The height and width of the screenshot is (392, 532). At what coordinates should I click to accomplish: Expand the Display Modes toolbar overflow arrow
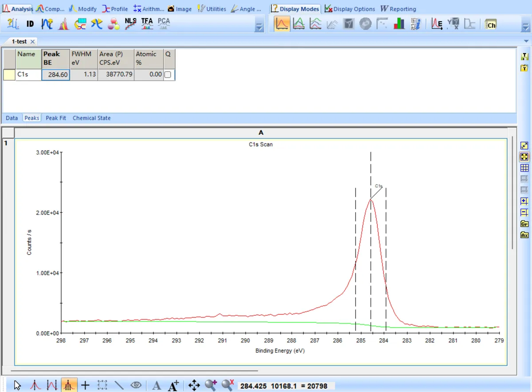click(525, 27)
